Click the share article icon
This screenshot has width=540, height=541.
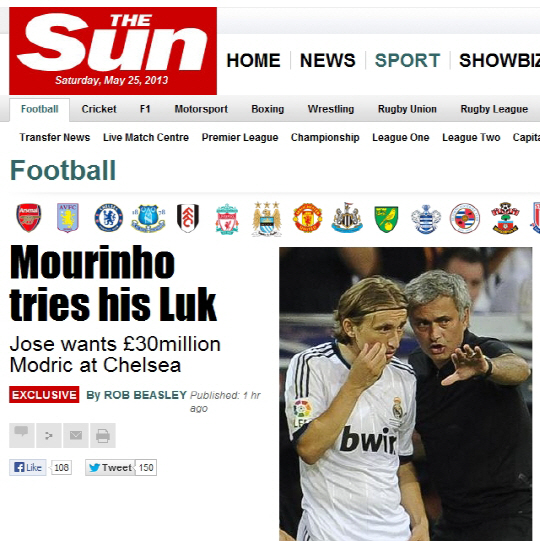point(49,435)
